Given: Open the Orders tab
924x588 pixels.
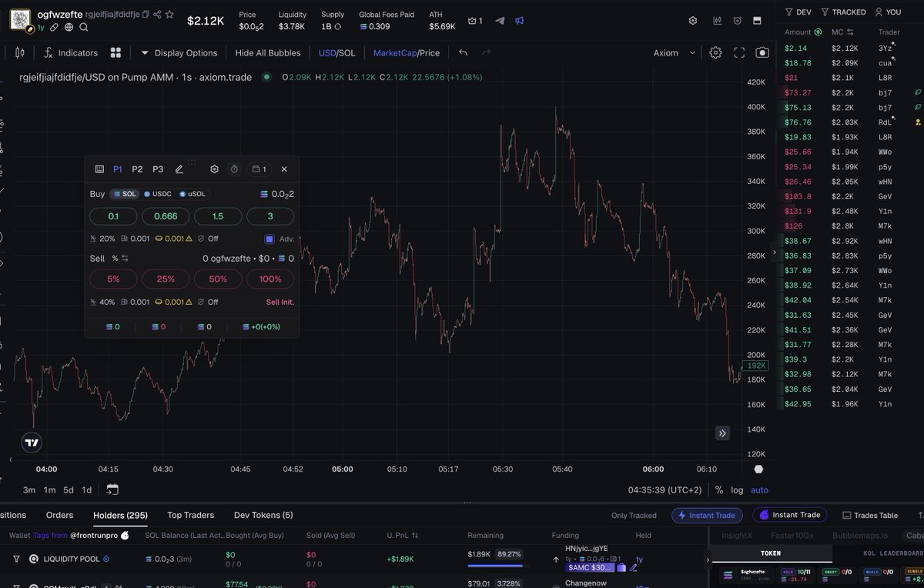Looking at the screenshot, I should pos(59,515).
